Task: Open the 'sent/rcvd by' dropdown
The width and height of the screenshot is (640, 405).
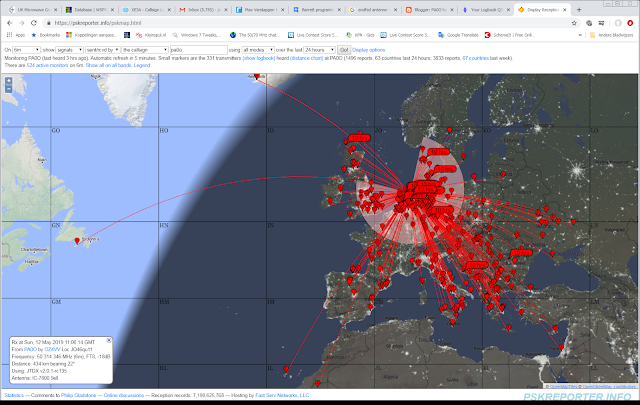Action: (x=102, y=50)
